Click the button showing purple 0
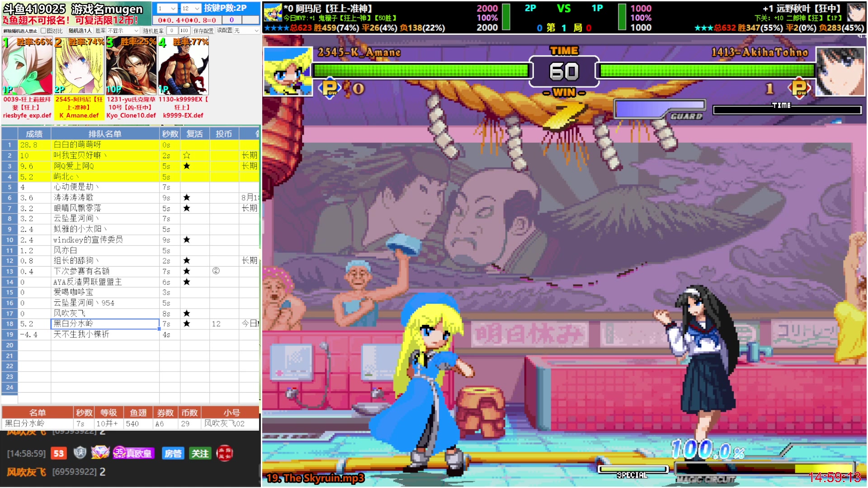This screenshot has height=488, width=868. 231,20
